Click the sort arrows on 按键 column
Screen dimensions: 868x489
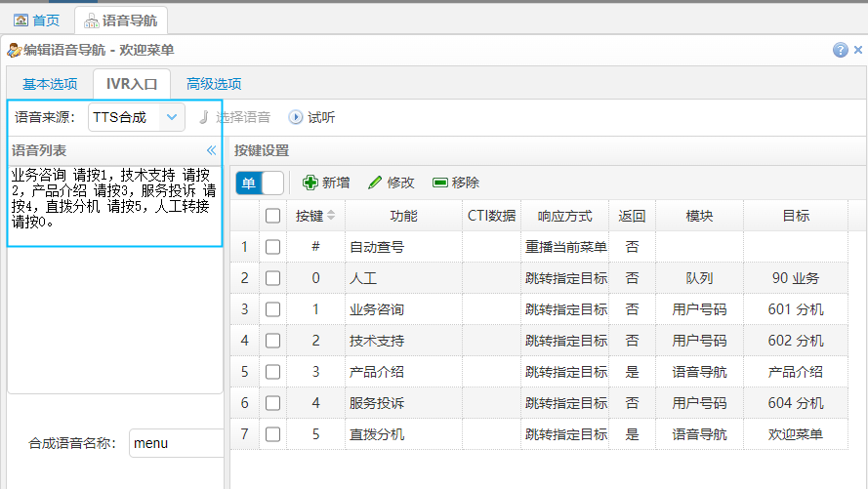pos(330,216)
